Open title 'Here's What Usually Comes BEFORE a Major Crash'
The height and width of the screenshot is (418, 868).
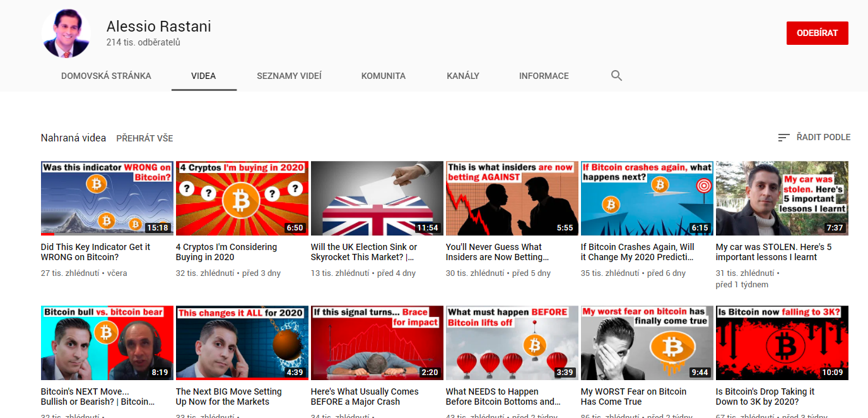coord(365,397)
